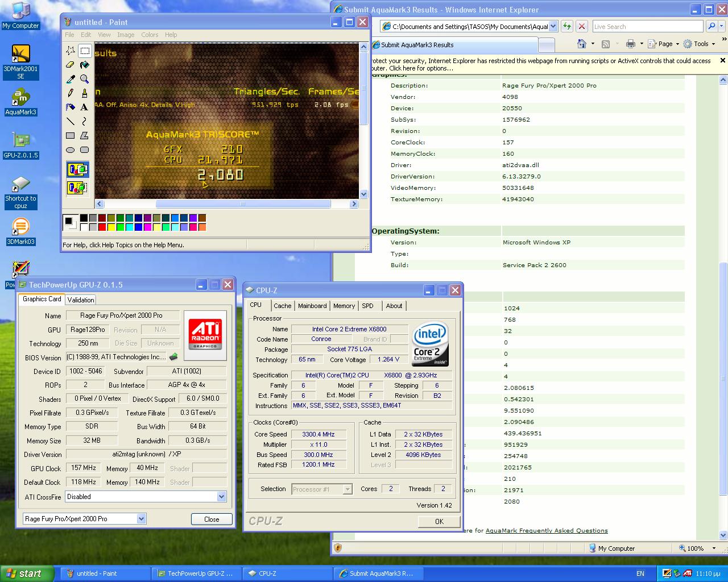Pick the yellow color swatch in Paint
The height and width of the screenshot is (582, 728).
point(111,227)
